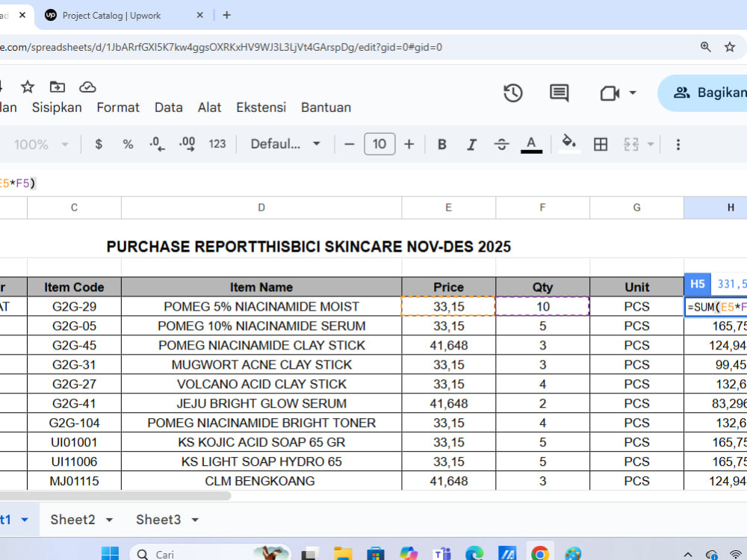Open the 100% zoom dropdown

41,144
